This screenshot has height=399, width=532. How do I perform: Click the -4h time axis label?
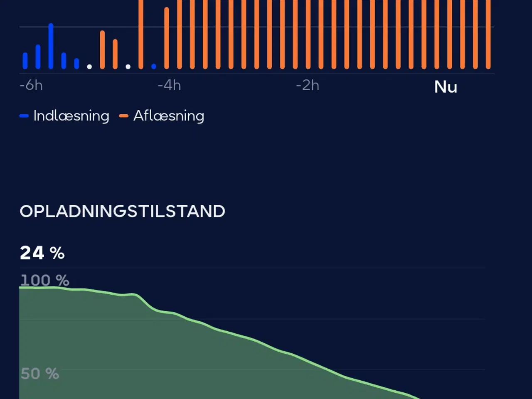[169, 86]
